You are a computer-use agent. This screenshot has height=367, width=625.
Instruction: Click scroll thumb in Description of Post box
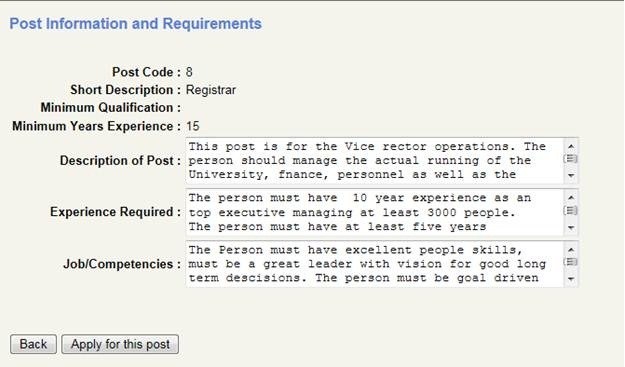coord(571,159)
